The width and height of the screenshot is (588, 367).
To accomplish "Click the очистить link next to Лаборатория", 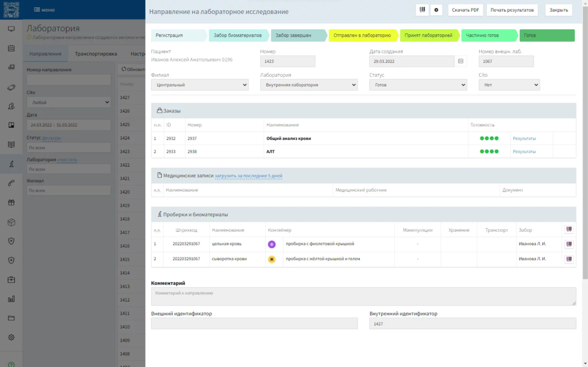I will tap(67, 160).
